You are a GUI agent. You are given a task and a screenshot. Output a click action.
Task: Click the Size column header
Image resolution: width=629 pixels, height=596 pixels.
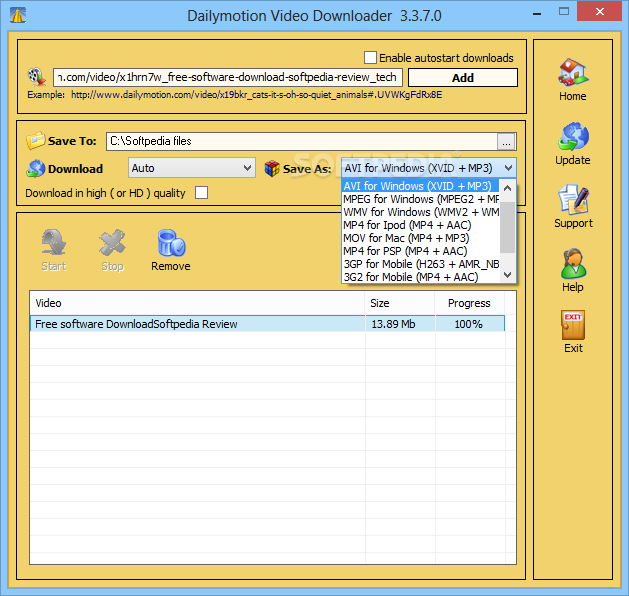(x=400, y=303)
